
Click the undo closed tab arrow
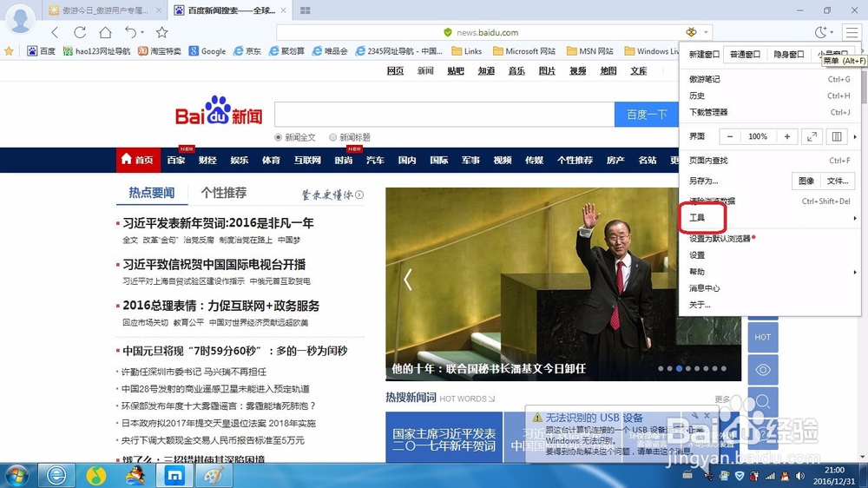130,32
